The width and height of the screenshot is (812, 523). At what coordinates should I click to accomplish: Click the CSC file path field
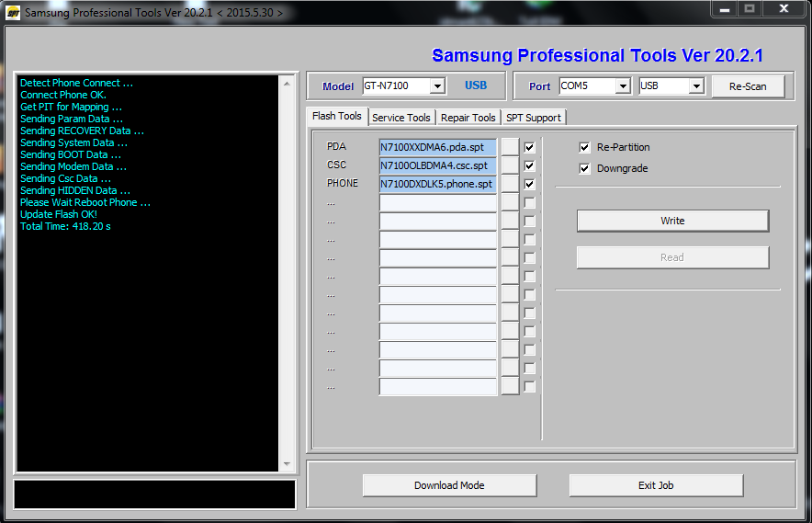pos(437,165)
